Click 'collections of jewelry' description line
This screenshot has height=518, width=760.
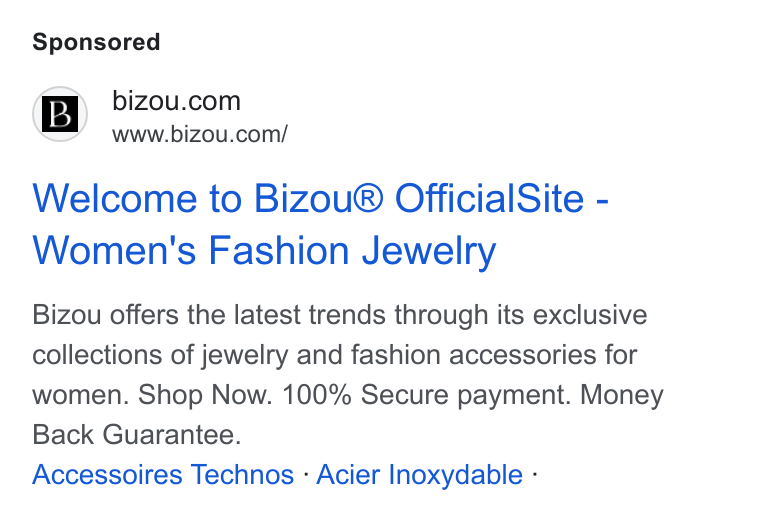click(334, 355)
